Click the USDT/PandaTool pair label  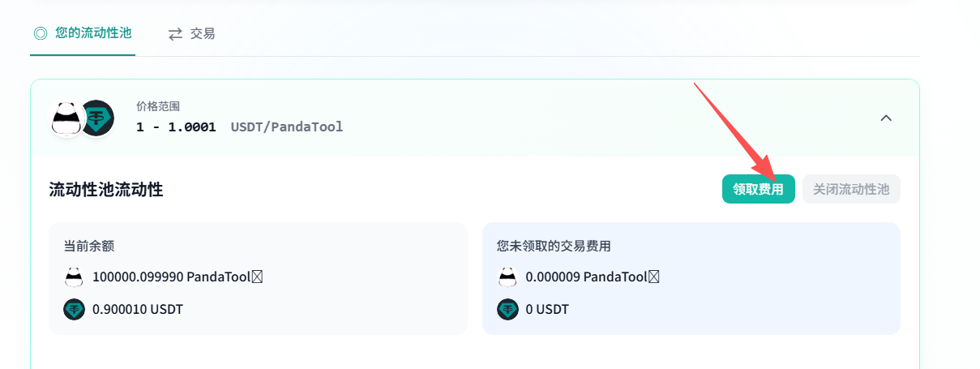click(x=286, y=127)
